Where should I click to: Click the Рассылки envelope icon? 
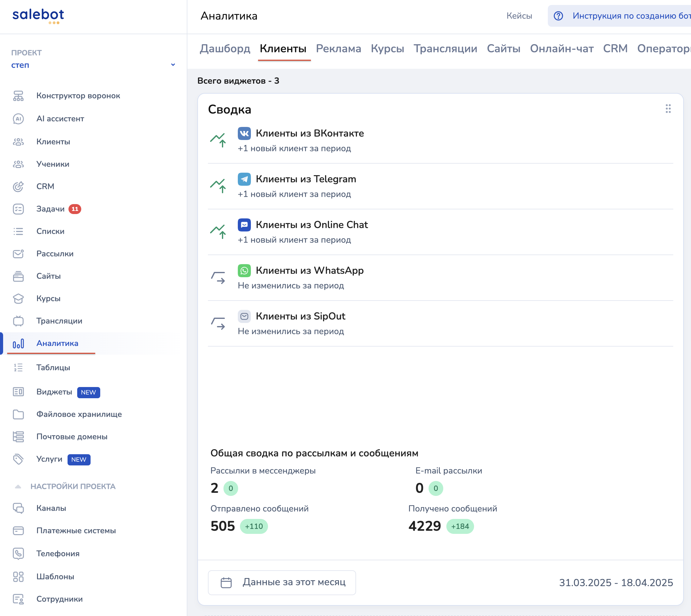click(x=18, y=254)
